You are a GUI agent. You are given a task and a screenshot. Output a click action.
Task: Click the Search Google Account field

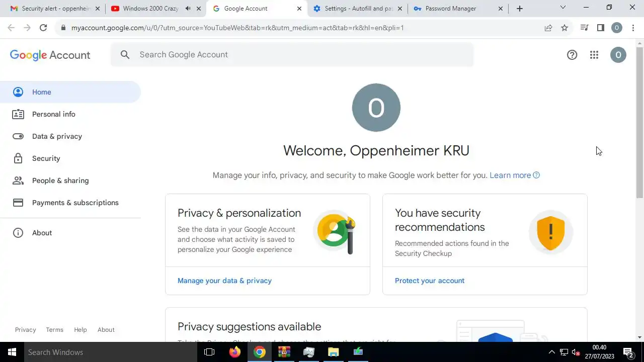(292, 54)
